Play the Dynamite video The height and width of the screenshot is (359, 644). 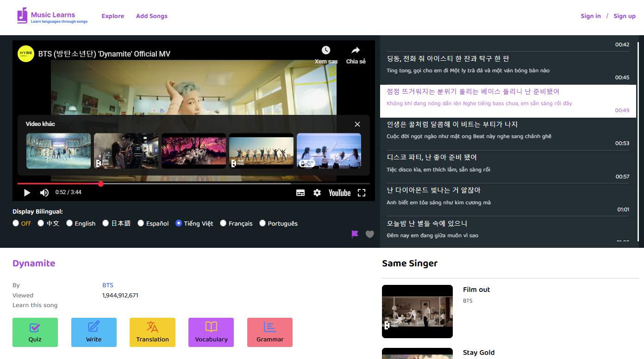27,193
